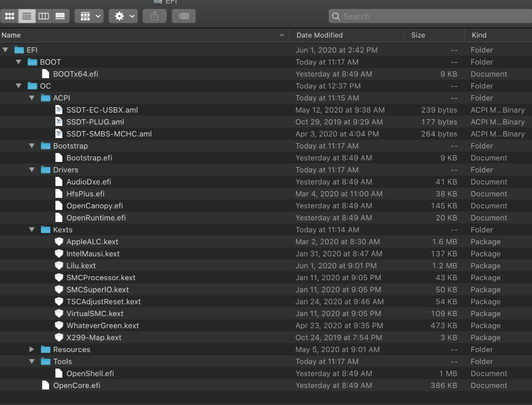The height and width of the screenshot is (405, 532).
Task: Select the ACPI folder icon
Action: (45, 98)
